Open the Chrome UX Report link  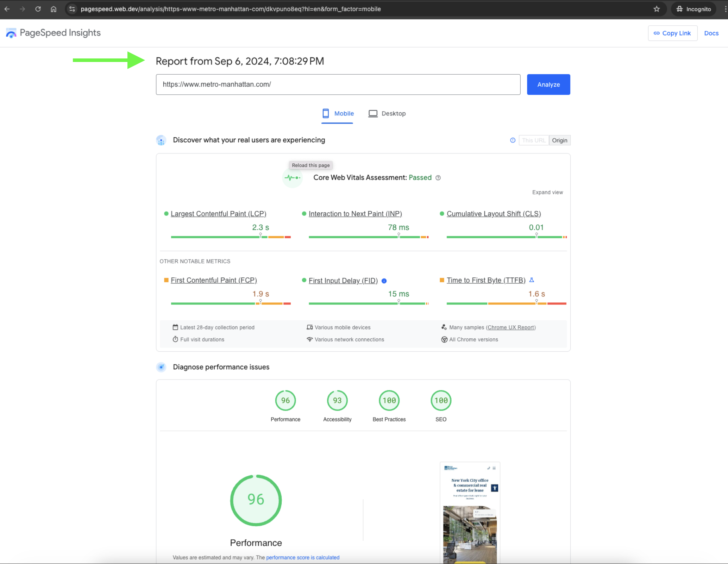click(x=511, y=327)
